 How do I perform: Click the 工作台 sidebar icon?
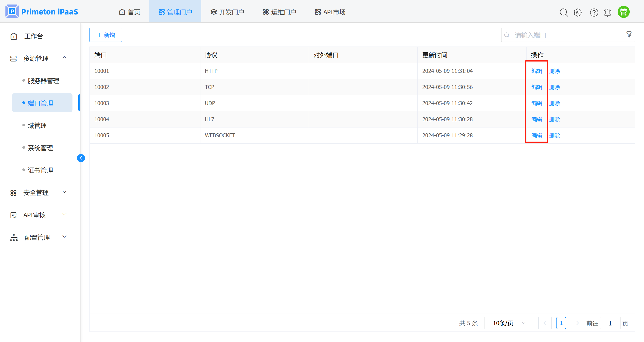[14, 36]
